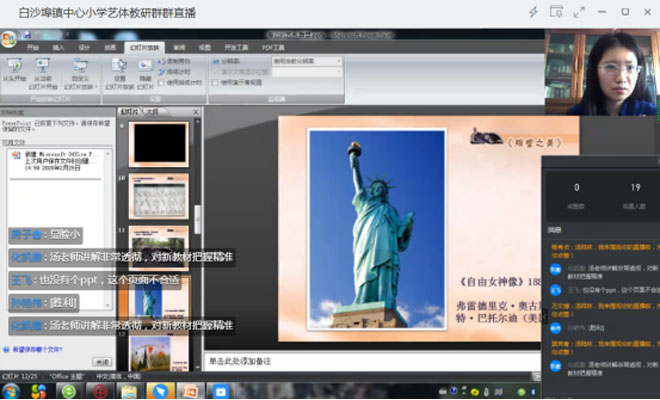The height and width of the screenshot is (400, 660).
Task: Open the 设计 (Design) ribbon tab
Action: coord(84,48)
